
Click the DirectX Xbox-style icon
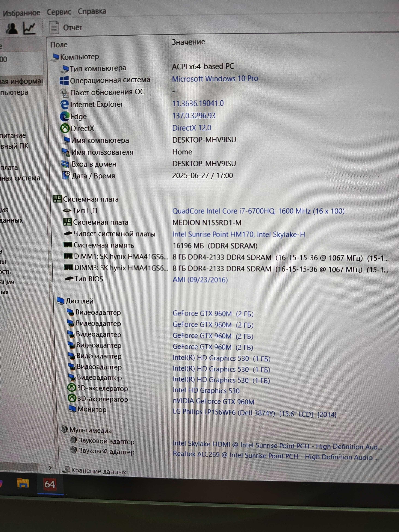coord(65,128)
